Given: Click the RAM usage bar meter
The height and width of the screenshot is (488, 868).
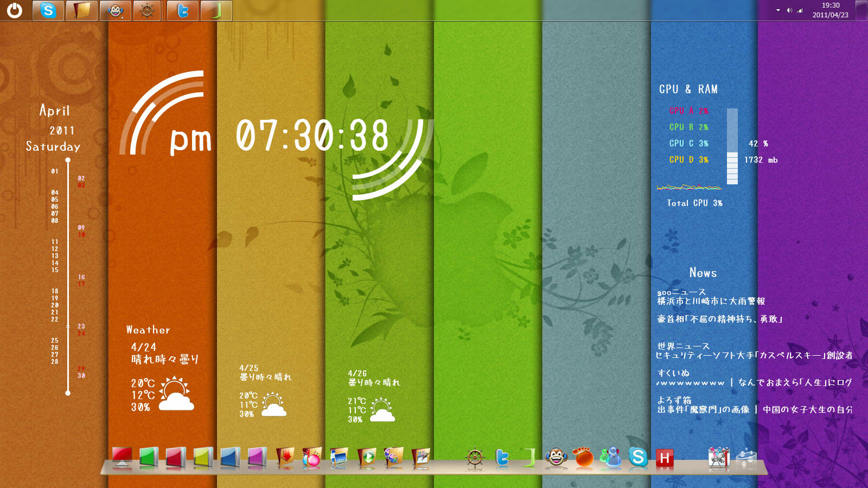Looking at the screenshot, I should pos(732,146).
